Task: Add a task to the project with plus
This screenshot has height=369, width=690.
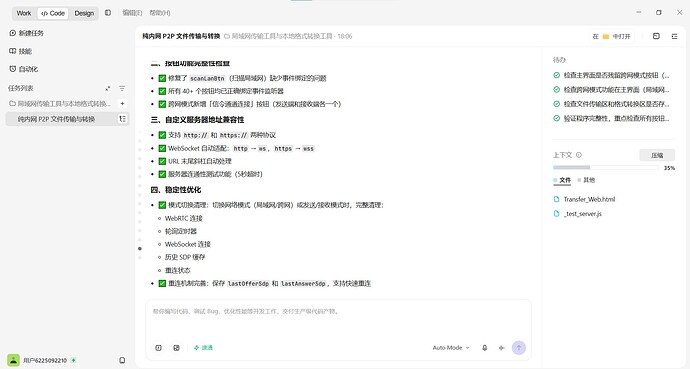Action: 122,104
